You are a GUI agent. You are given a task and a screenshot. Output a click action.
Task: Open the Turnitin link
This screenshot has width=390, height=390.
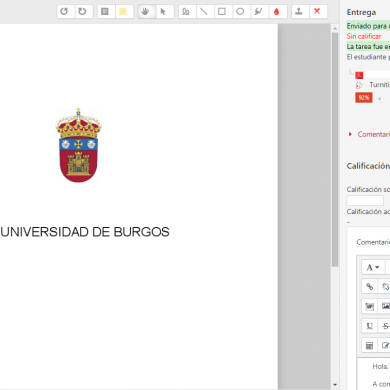[x=379, y=85]
